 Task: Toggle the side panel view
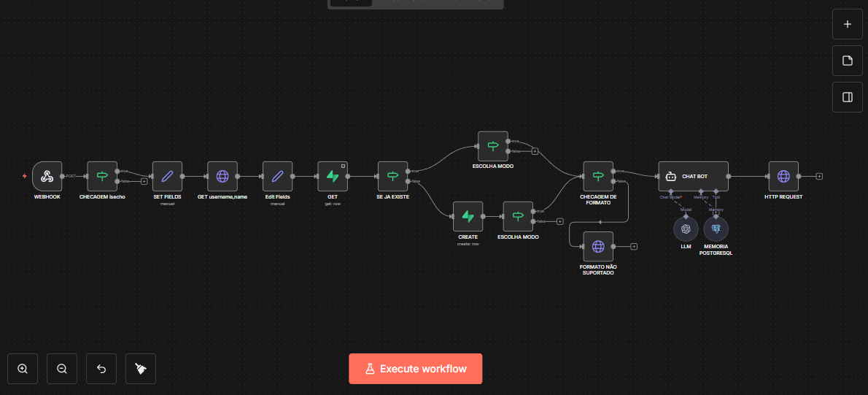(x=848, y=97)
